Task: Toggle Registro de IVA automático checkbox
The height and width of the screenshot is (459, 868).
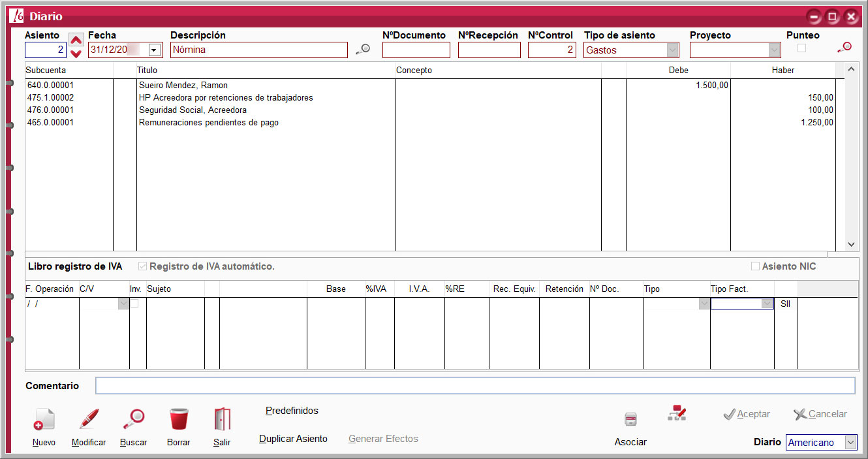Action: (x=143, y=266)
